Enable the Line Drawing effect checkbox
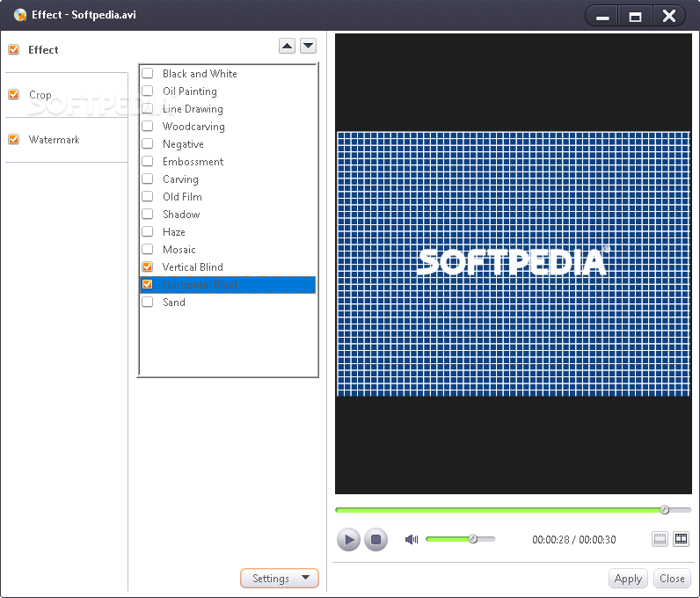The width and height of the screenshot is (700, 598). 148,108
